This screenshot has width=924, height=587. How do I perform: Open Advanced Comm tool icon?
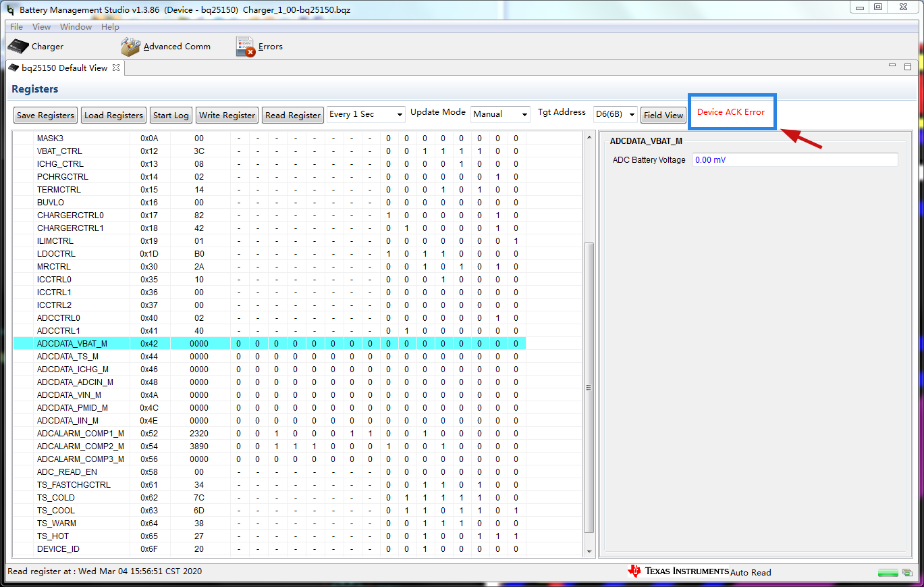[x=130, y=47]
